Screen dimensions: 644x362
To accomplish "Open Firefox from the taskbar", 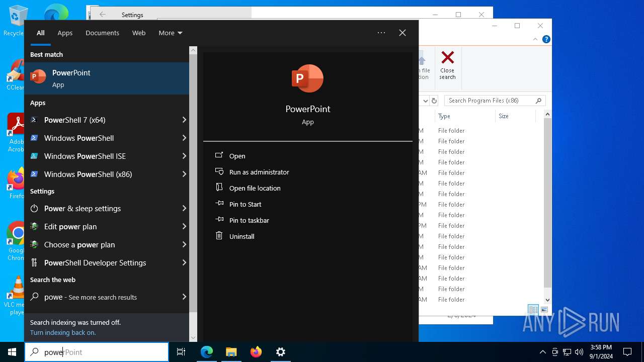I will tap(256, 352).
